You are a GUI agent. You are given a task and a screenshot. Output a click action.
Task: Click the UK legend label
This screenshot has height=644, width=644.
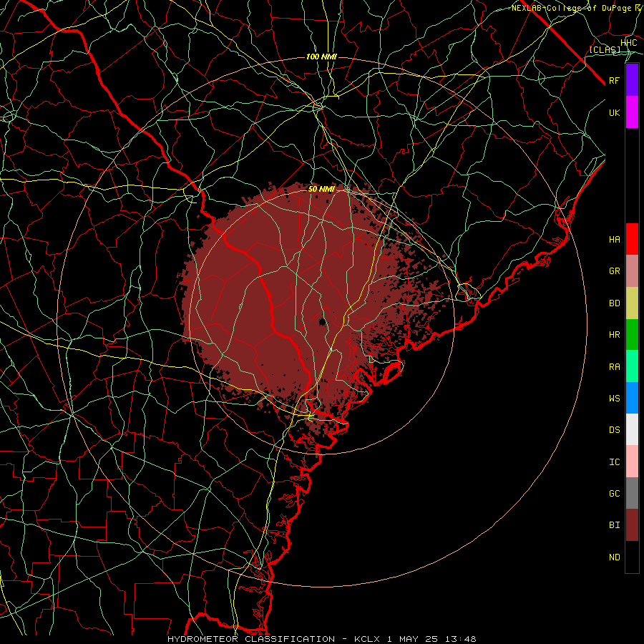615,112
